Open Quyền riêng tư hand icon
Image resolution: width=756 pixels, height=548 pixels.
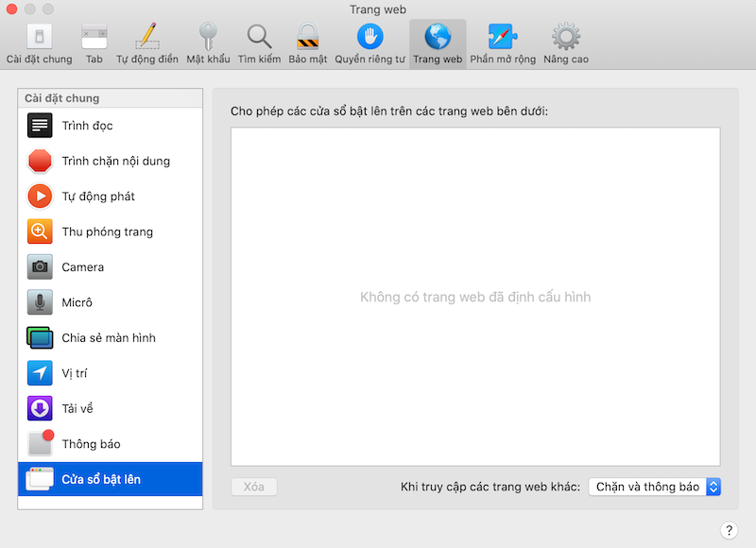click(x=369, y=43)
